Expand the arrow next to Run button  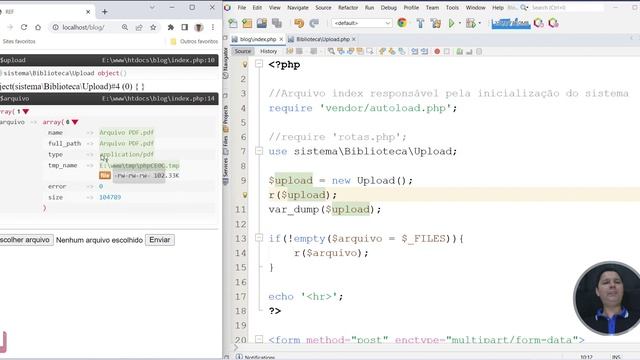pos(460,23)
